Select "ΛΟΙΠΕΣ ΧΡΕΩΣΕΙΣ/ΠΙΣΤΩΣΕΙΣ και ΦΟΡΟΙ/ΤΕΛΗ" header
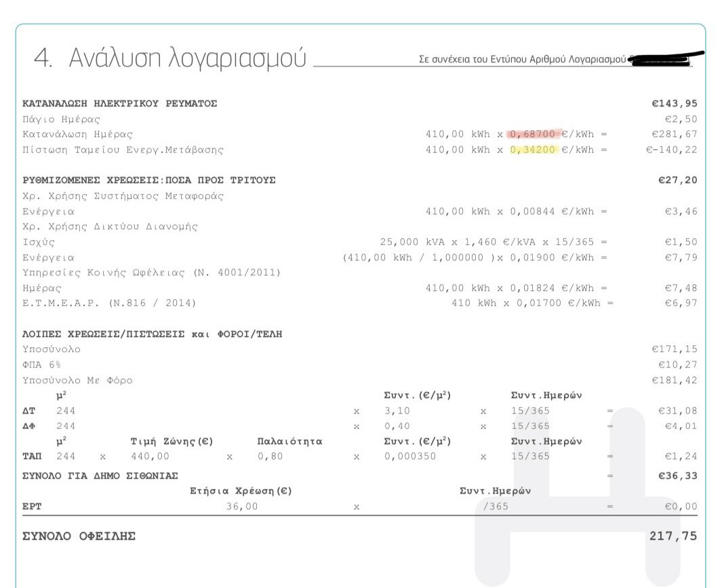 153,334
